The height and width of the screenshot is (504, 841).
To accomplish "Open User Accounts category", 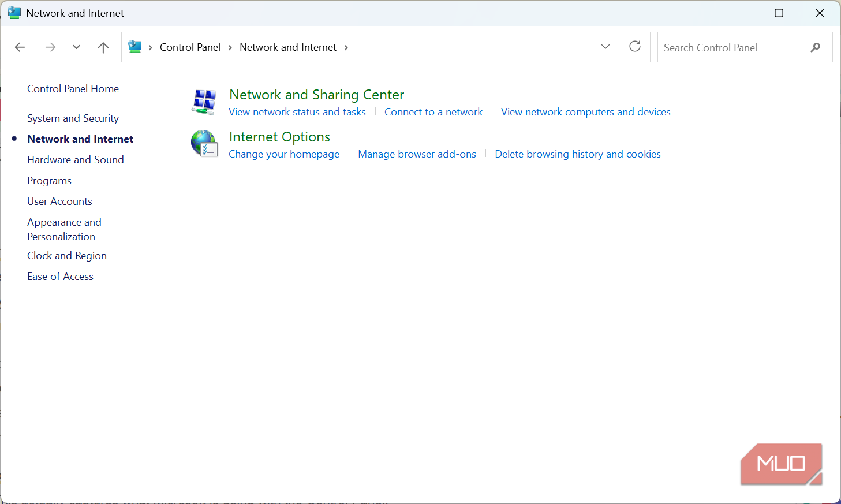I will click(60, 201).
